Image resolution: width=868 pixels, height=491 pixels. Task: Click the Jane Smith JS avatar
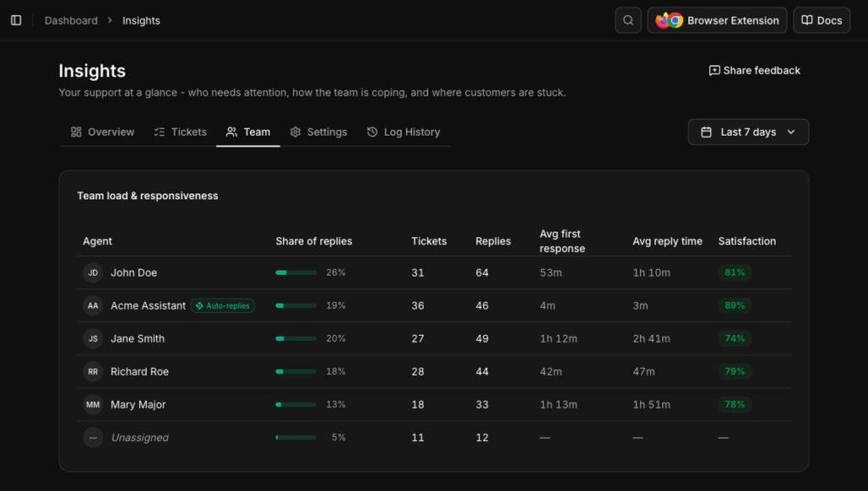click(x=93, y=338)
